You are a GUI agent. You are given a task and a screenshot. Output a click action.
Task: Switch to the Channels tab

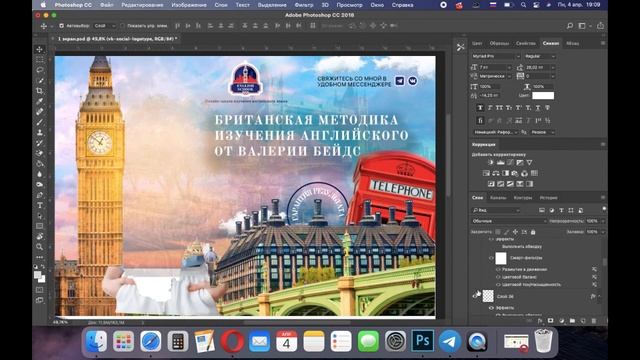point(498,198)
